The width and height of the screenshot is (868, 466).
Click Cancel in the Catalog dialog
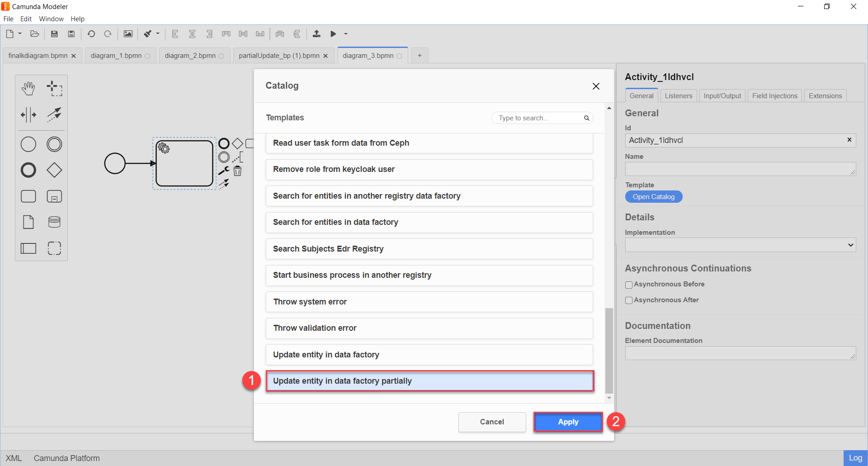[492, 422]
